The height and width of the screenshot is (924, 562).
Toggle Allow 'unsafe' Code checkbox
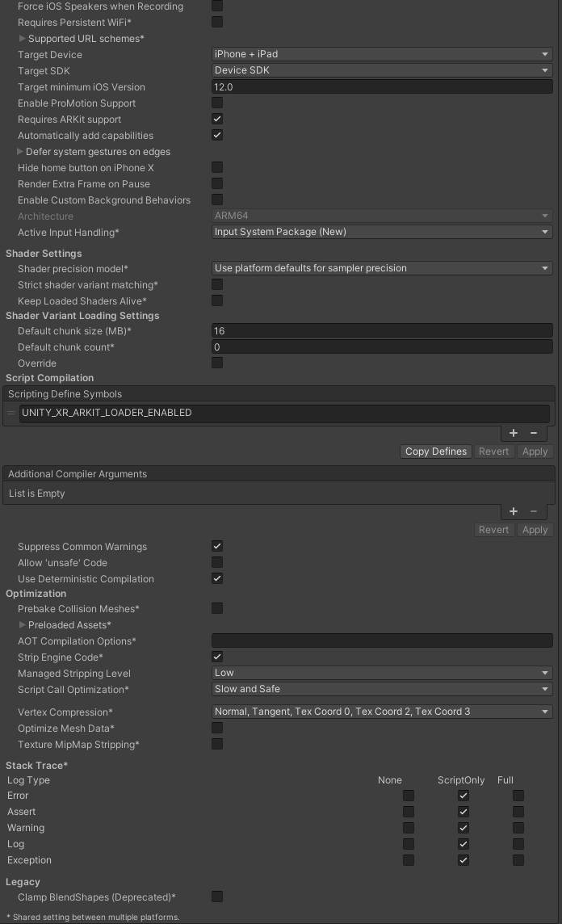pyautogui.click(x=217, y=562)
